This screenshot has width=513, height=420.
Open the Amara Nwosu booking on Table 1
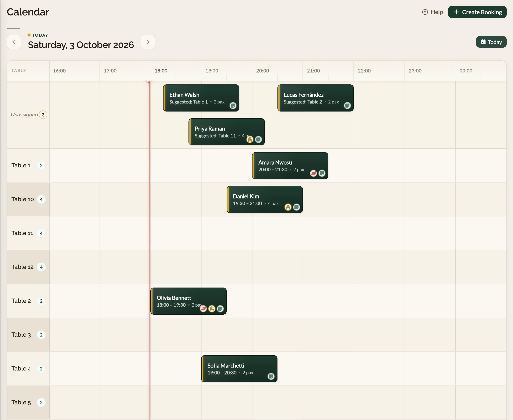pyautogui.click(x=290, y=166)
